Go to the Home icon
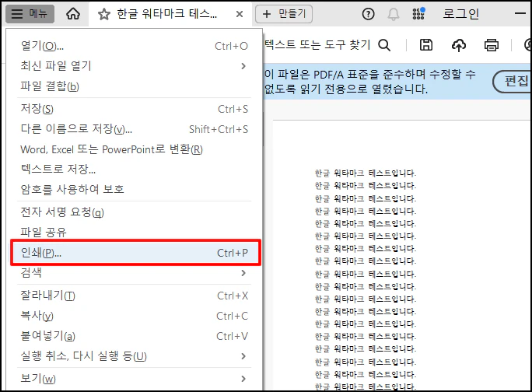Viewport: 532px width, 392px height. (73, 14)
